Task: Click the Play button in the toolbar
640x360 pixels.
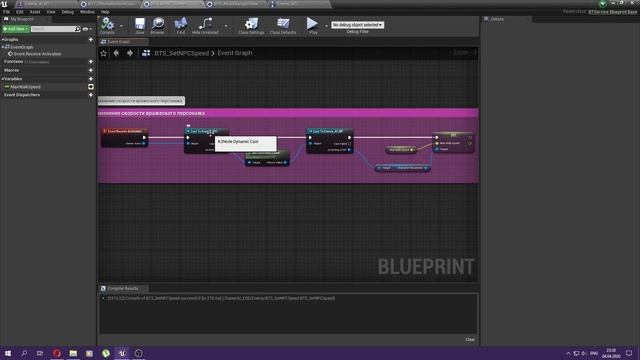Action: pyautogui.click(x=313, y=26)
